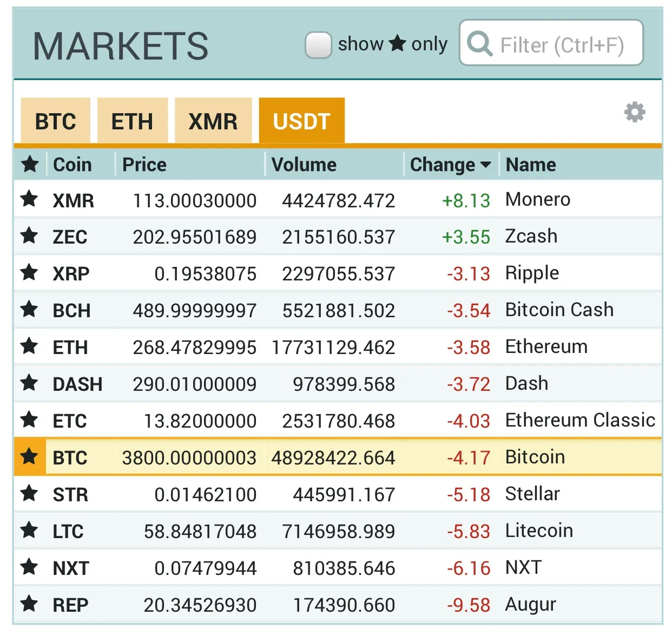Toggle the favorite star for LTC

pyautogui.click(x=29, y=531)
